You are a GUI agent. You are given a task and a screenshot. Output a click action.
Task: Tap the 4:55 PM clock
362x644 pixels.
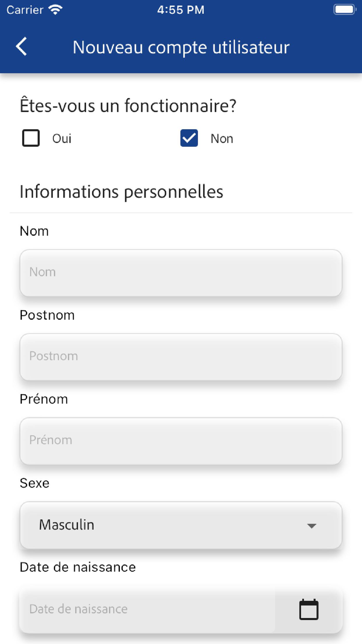(181, 10)
